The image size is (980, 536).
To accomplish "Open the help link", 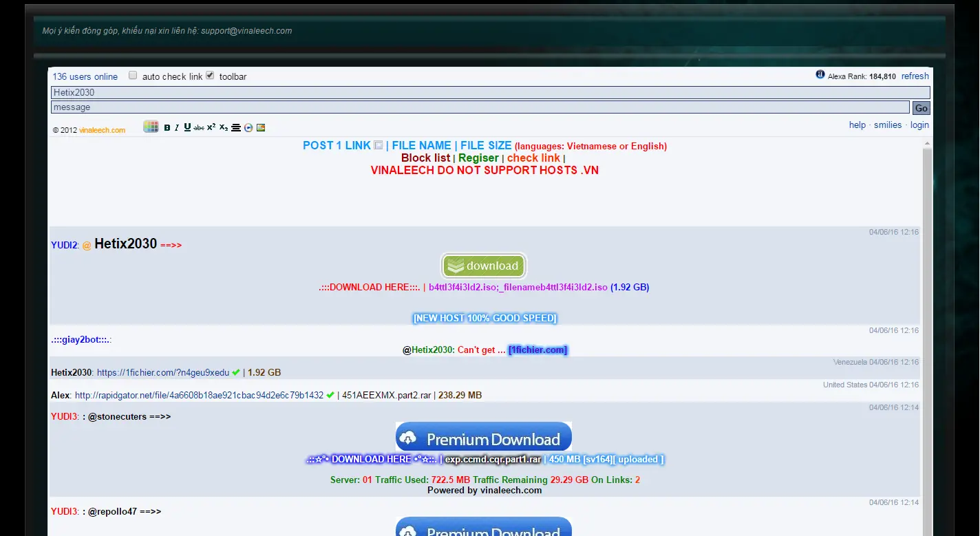I will [857, 125].
